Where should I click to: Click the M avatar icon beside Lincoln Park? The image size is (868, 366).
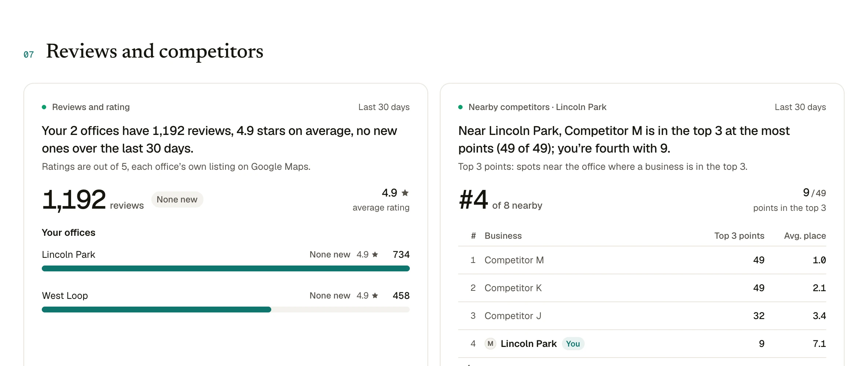(x=490, y=344)
